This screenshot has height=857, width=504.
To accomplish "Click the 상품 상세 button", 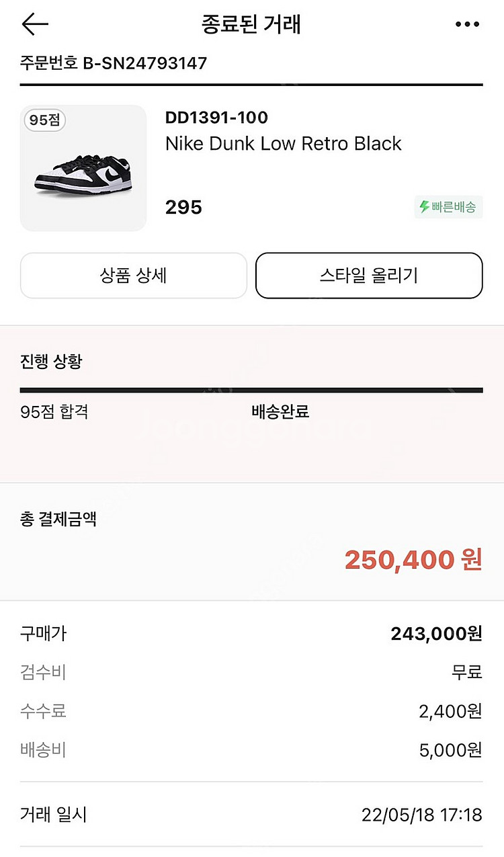I will [x=134, y=276].
